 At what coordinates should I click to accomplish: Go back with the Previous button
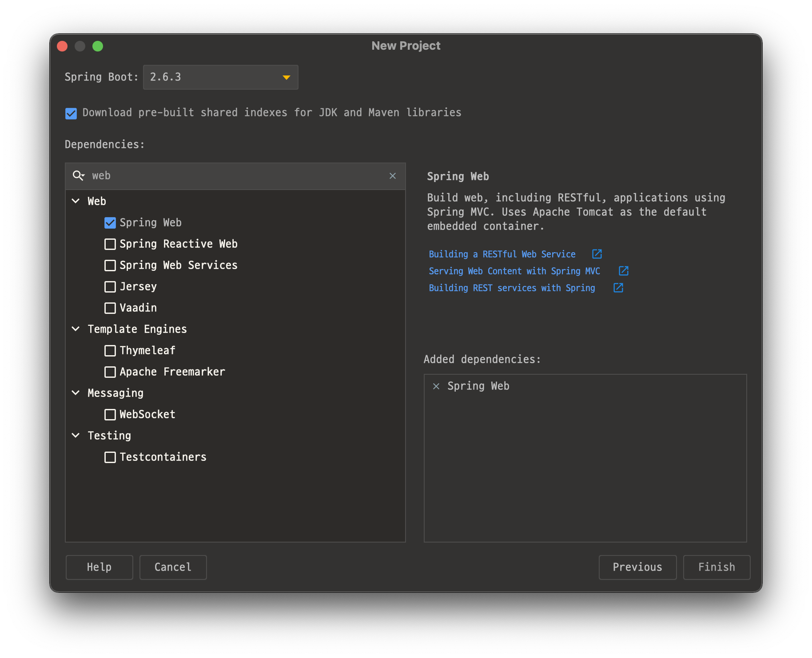click(x=638, y=567)
